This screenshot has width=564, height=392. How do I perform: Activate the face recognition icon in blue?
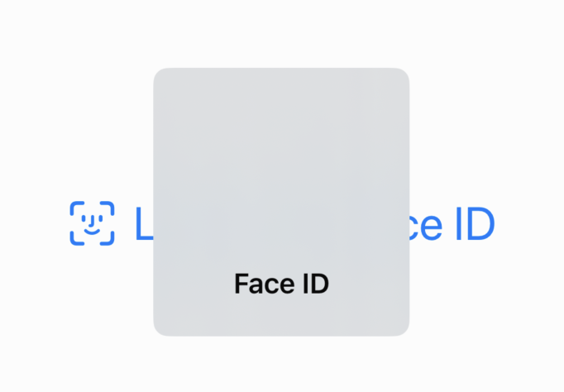(92, 222)
